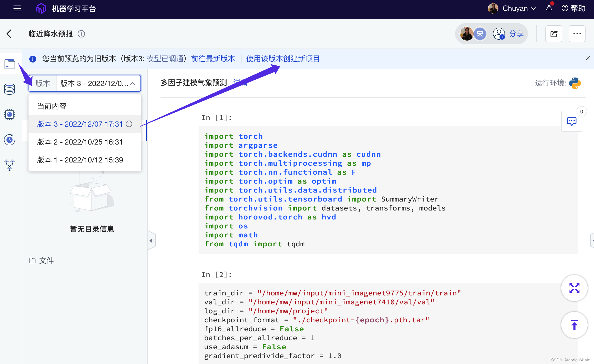Click the scroll-to-top arrow button

coord(574,325)
